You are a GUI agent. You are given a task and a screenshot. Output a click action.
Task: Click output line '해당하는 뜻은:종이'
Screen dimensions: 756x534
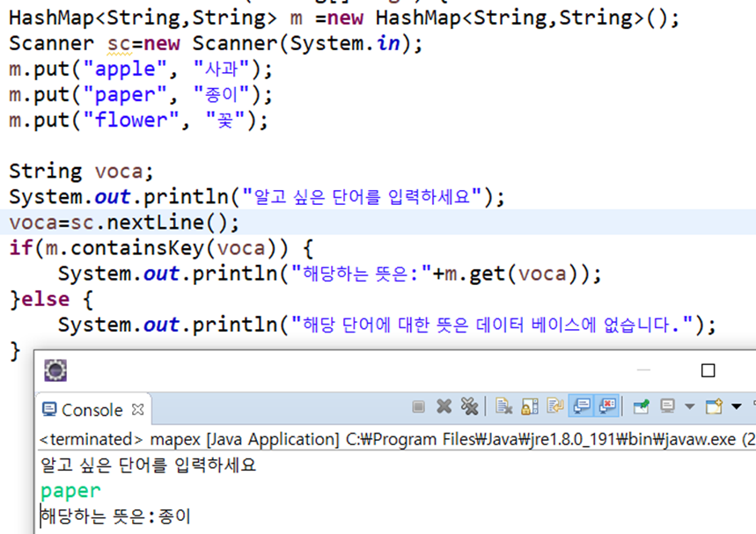(x=115, y=516)
